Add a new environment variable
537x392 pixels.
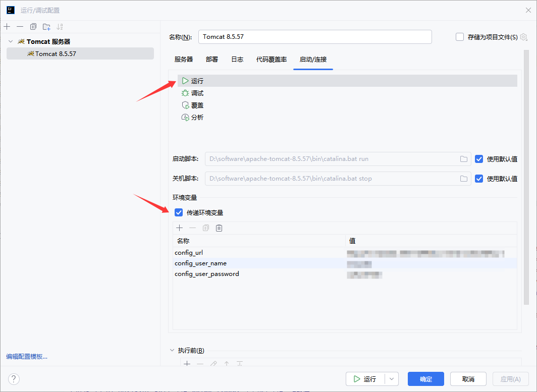pyautogui.click(x=180, y=228)
